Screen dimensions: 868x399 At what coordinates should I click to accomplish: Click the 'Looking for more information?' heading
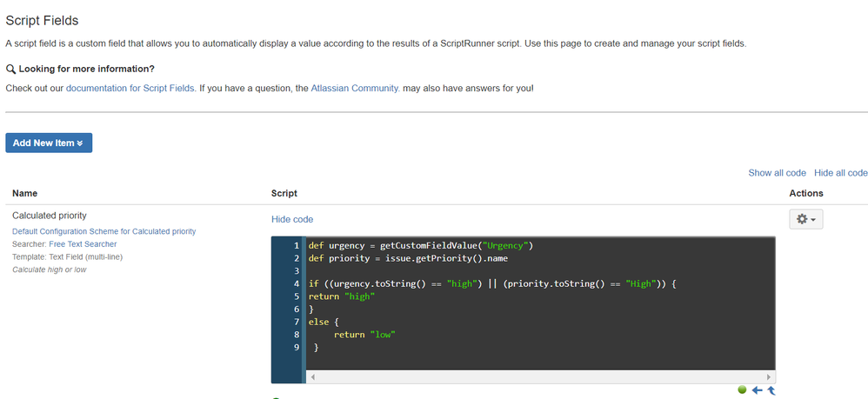point(86,70)
